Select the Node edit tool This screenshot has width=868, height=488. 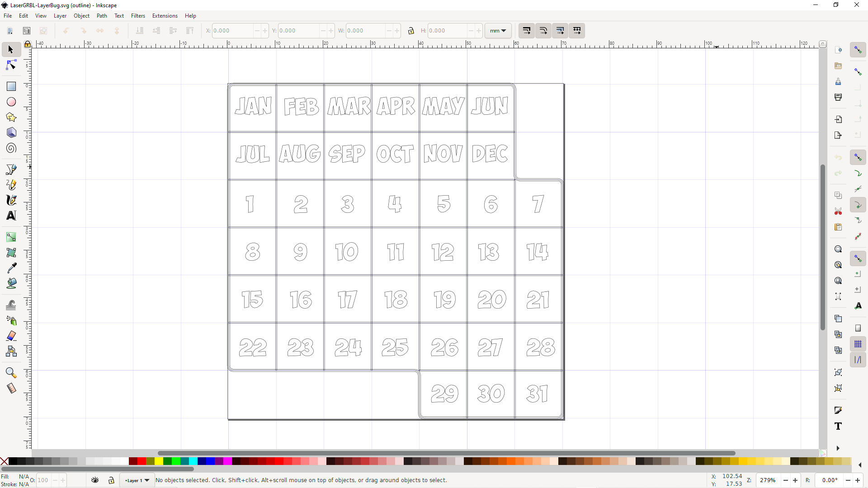pos(11,66)
